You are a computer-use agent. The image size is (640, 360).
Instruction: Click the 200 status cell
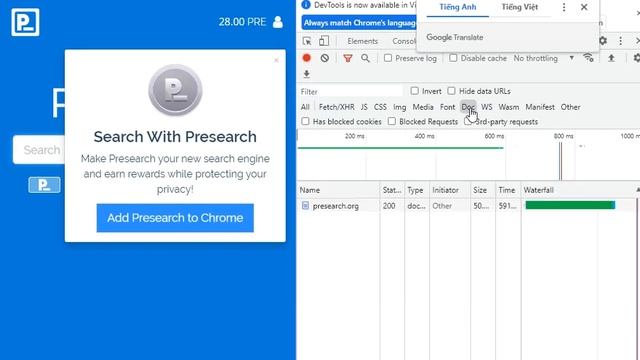[389, 206]
